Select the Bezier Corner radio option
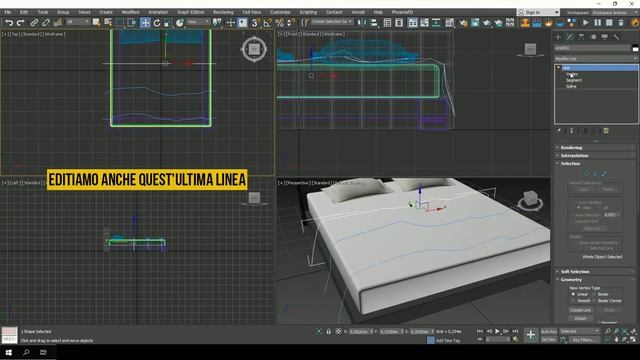Screen dimensions: 640x360 tap(594, 301)
